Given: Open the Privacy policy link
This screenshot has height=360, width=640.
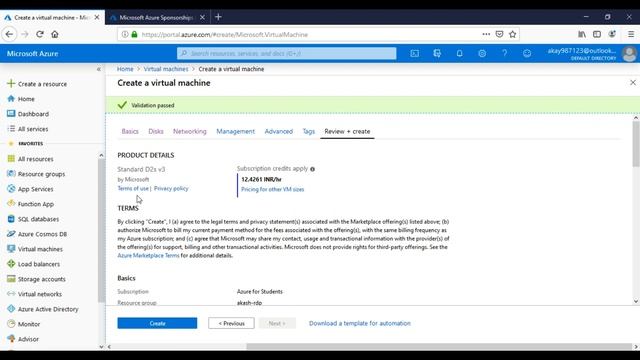Looking at the screenshot, I should click(x=171, y=189).
